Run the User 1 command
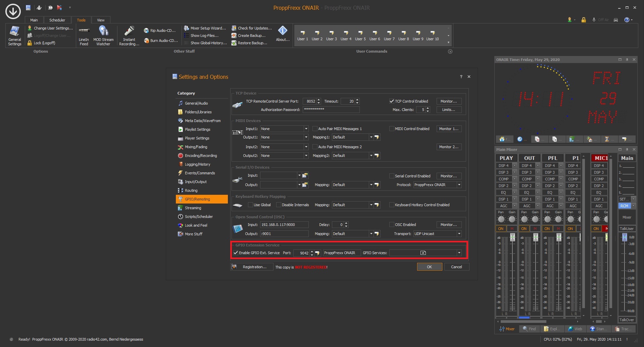Screen dimensions: 644x347 click(302, 36)
